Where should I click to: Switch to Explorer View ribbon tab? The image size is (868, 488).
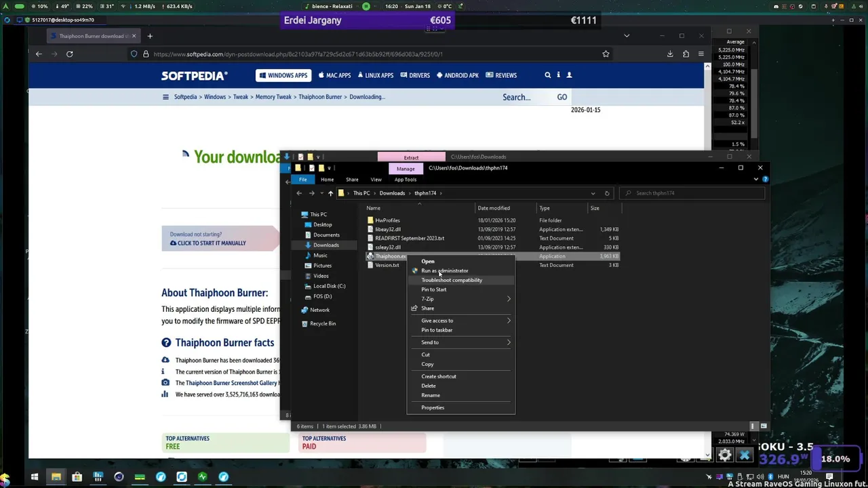click(376, 180)
